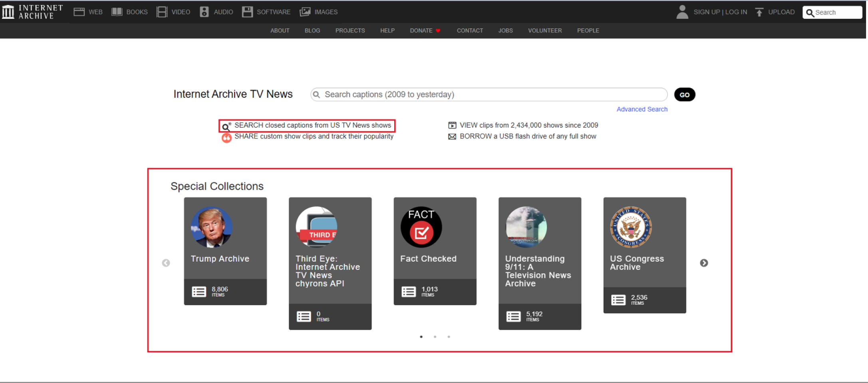Select the third carousel page dot
Viewport: 868px width, 383px height.
point(449,337)
